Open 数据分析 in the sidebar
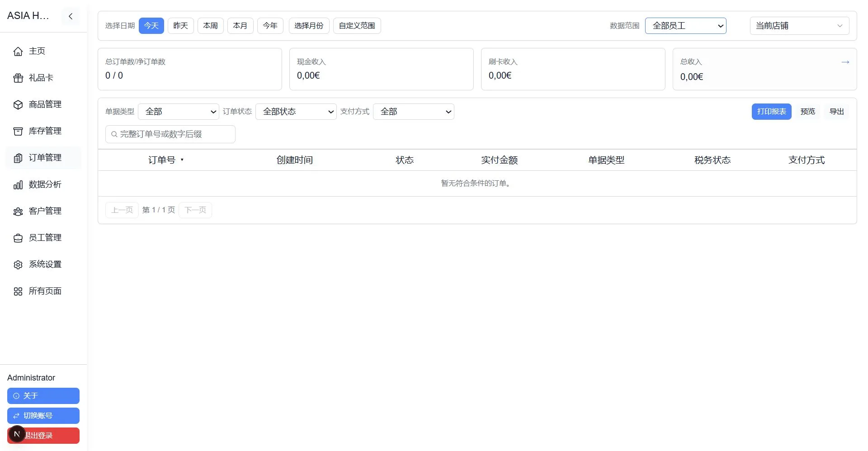Image resolution: width=868 pixels, height=451 pixels. pyautogui.click(x=43, y=185)
